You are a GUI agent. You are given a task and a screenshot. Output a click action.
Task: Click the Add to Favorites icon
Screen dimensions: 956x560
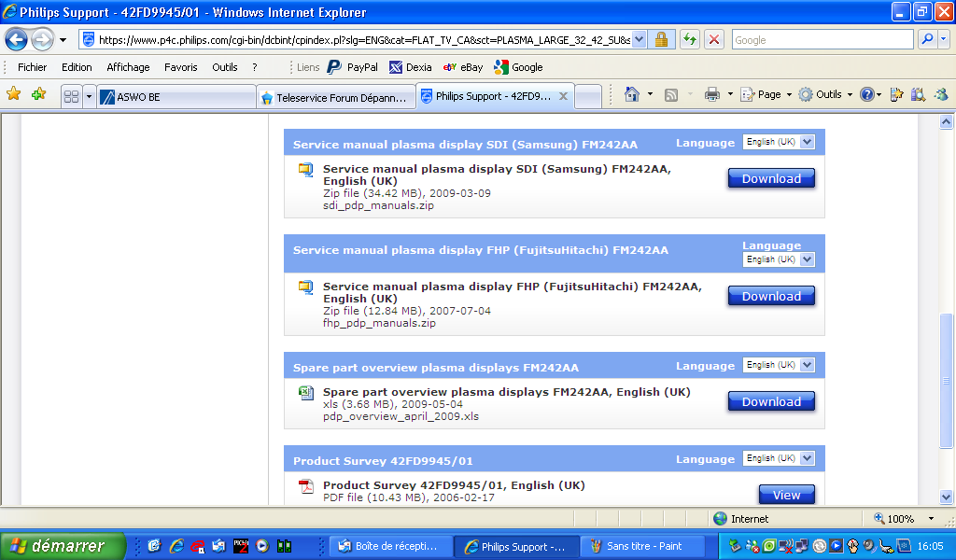[x=39, y=94]
